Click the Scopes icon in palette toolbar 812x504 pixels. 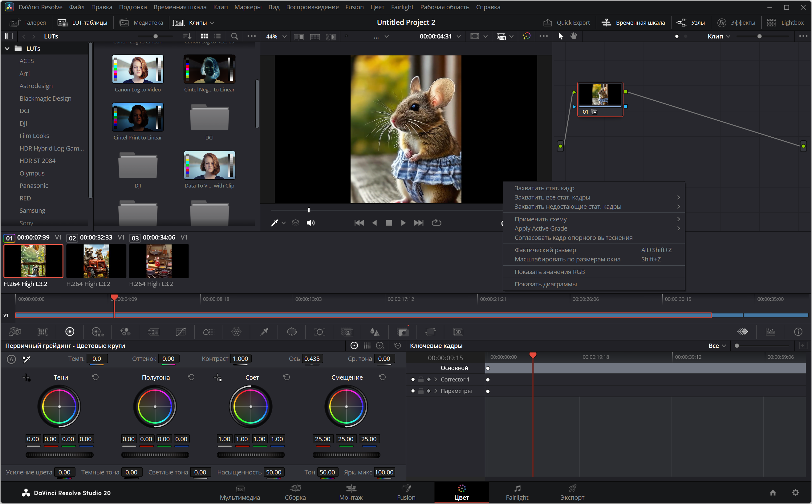770,332
